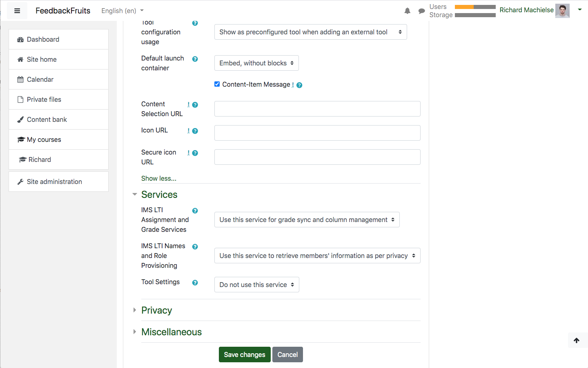
Task: Open My courses in sidebar
Action: (x=58, y=139)
